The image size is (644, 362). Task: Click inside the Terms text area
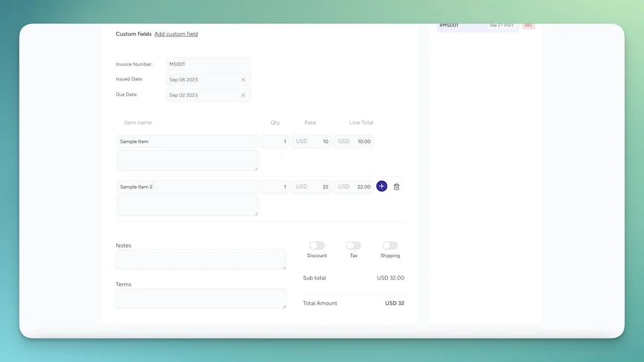(201, 298)
